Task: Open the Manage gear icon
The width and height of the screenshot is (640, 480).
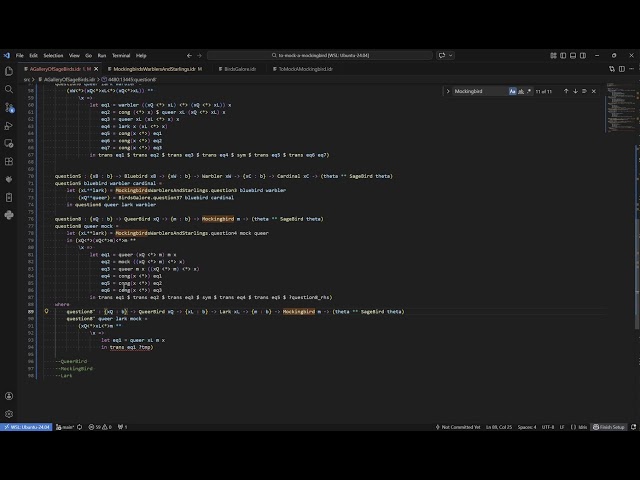Action: pyautogui.click(x=9, y=413)
